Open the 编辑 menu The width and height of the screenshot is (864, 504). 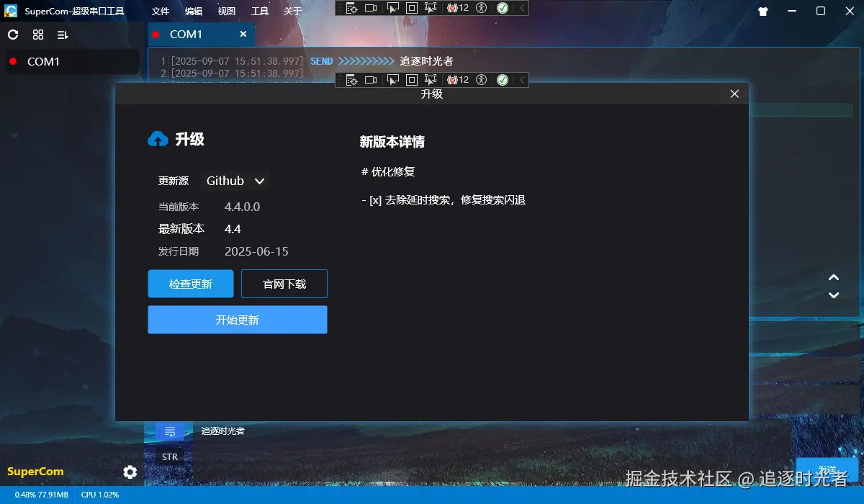[194, 11]
